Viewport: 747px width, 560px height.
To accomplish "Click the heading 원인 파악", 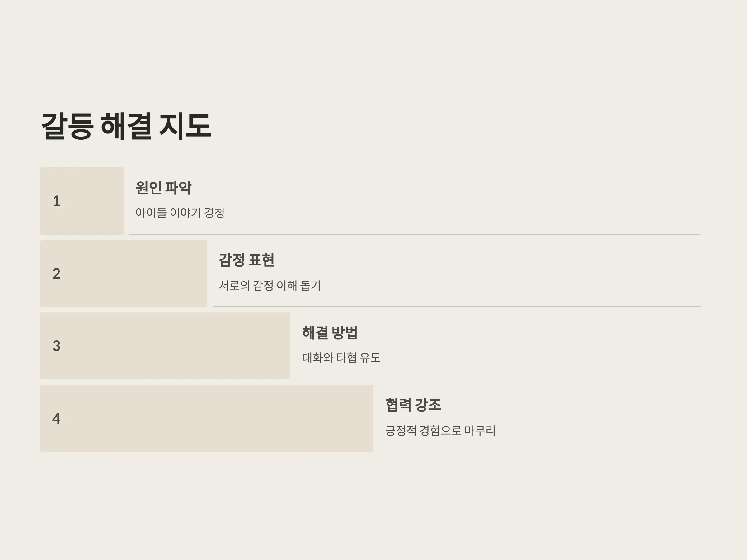I will click(x=163, y=188).
